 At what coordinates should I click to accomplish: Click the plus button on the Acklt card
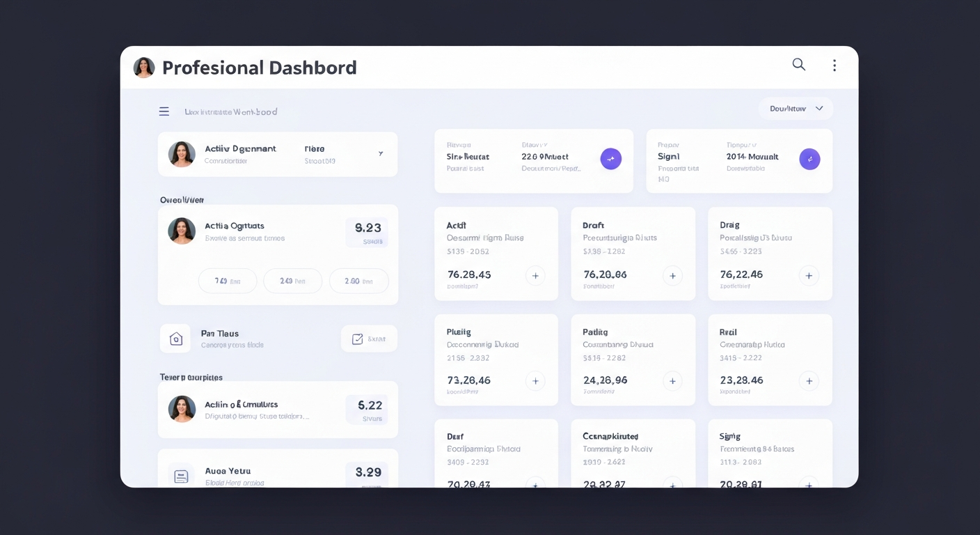(x=535, y=276)
